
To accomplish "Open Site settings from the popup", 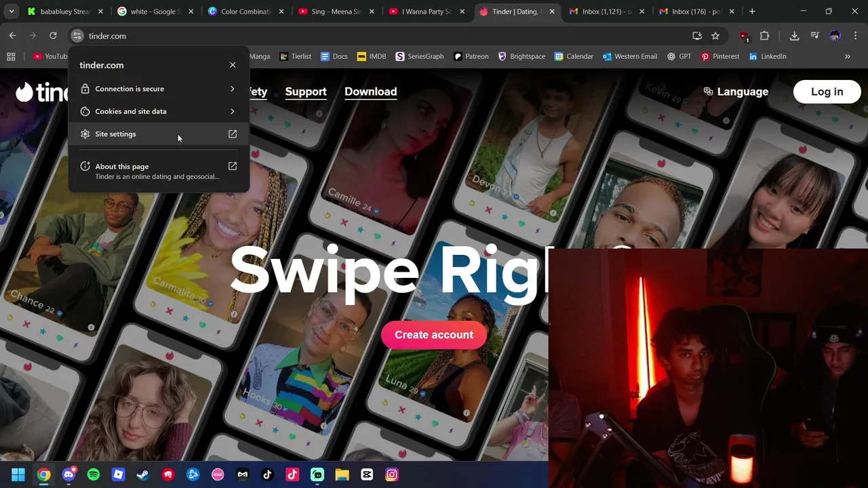I will (x=158, y=134).
